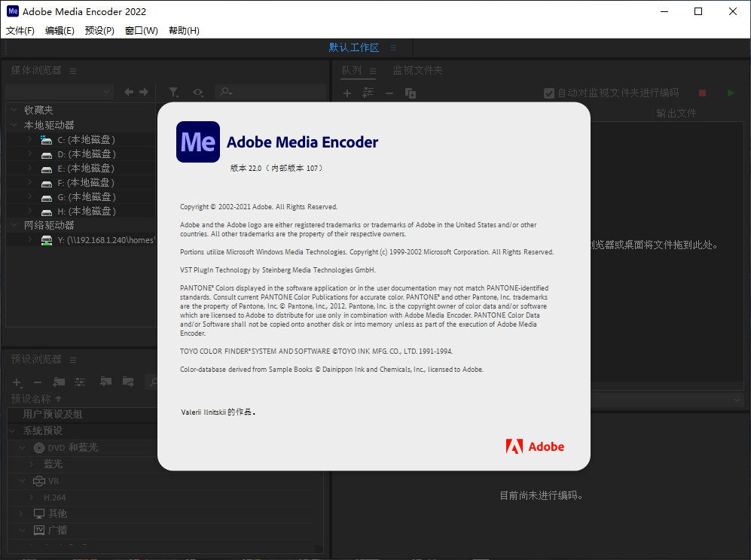Open the file type filter funnel icon
Viewport: 751px width, 560px height.
coord(173,92)
